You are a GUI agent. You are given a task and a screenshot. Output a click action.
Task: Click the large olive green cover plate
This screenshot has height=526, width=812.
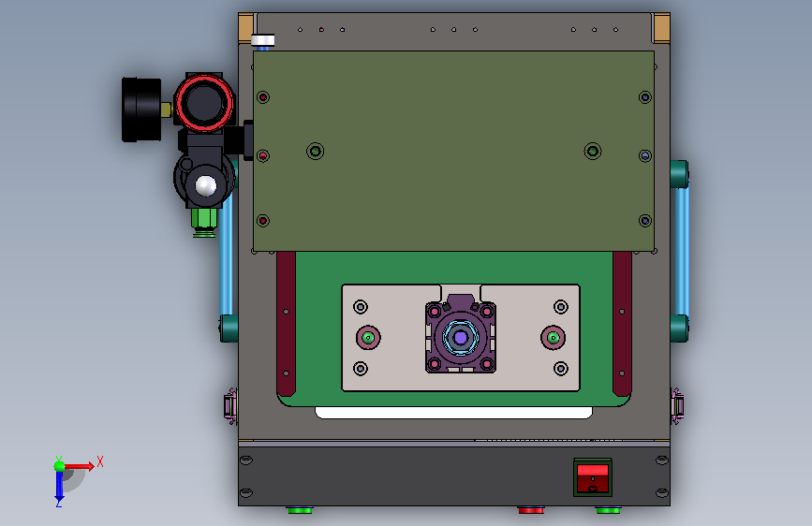[x=453, y=152]
